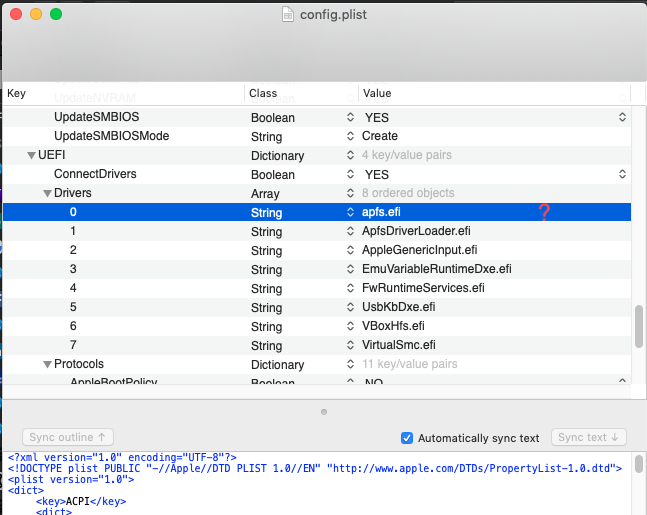647x515 pixels.
Task: Select the ConnectDrivers key
Action: point(95,174)
